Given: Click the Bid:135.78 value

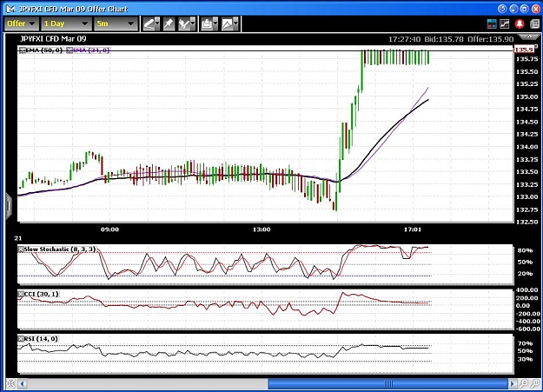Looking at the screenshot, I should pos(444,39).
